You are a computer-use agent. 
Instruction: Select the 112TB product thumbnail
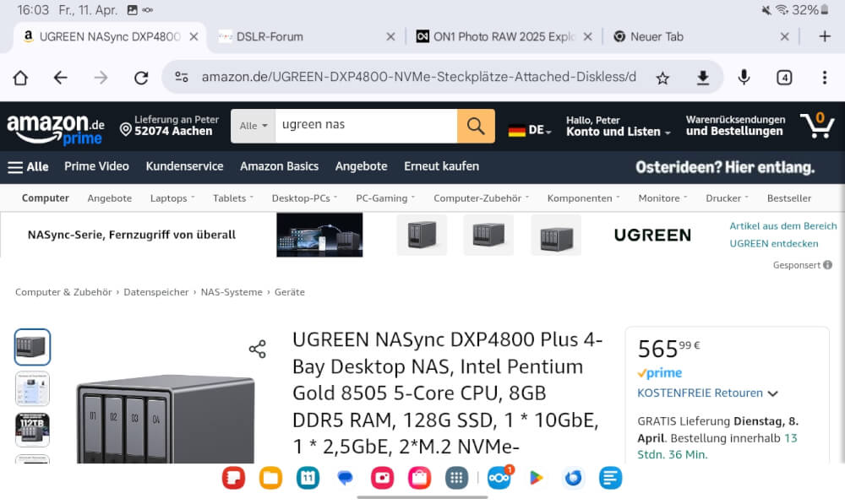[32, 431]
